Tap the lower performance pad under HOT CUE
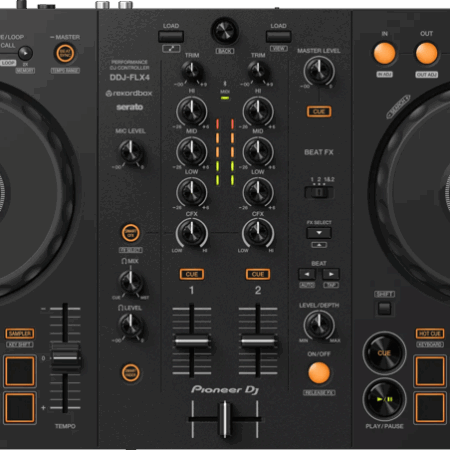The width and height of the screenshot is (450, 450). (x=430, y=408)
